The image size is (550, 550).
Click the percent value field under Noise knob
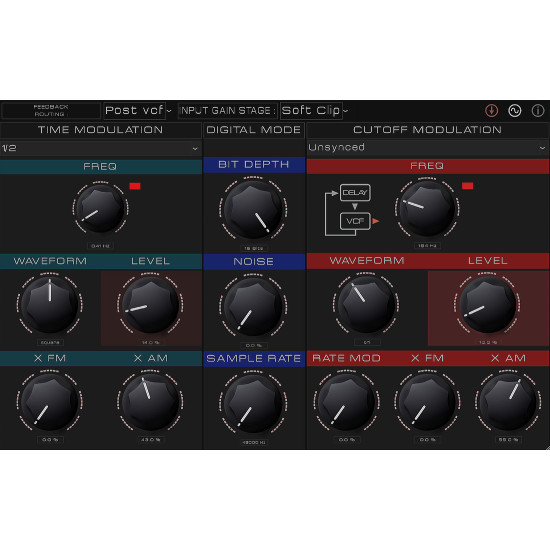click(x=253, y=346)
